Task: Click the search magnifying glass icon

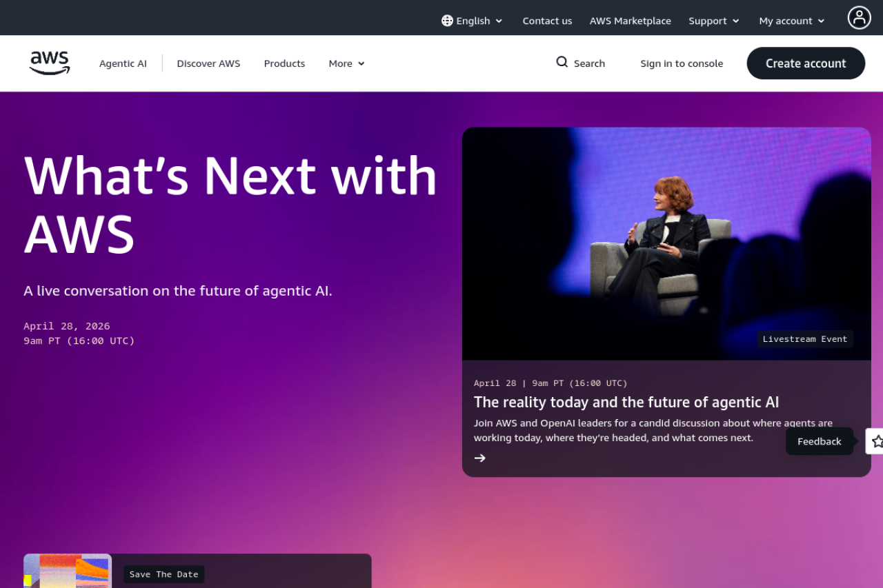Action: click(x=562, y=62)
